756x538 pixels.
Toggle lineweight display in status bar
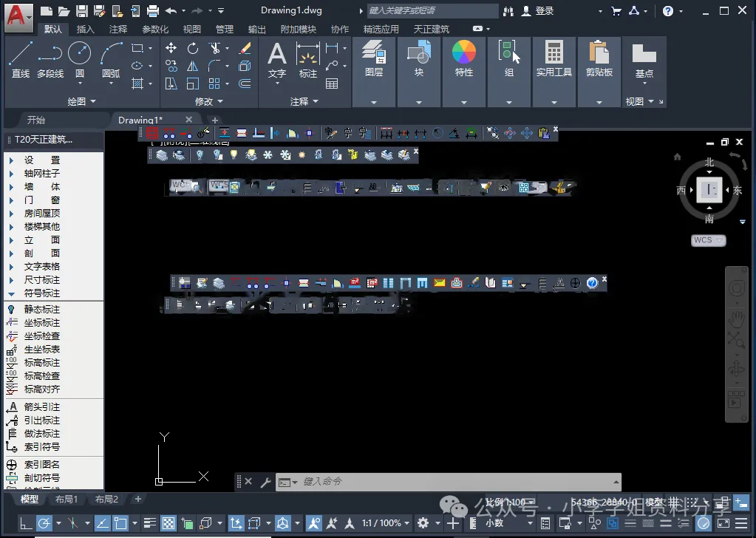coord(150,523)
